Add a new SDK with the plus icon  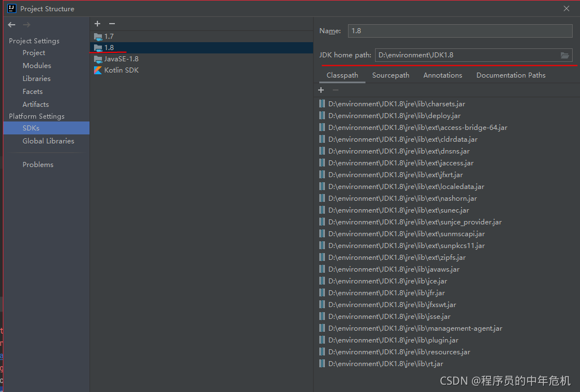tap(97, 24)
